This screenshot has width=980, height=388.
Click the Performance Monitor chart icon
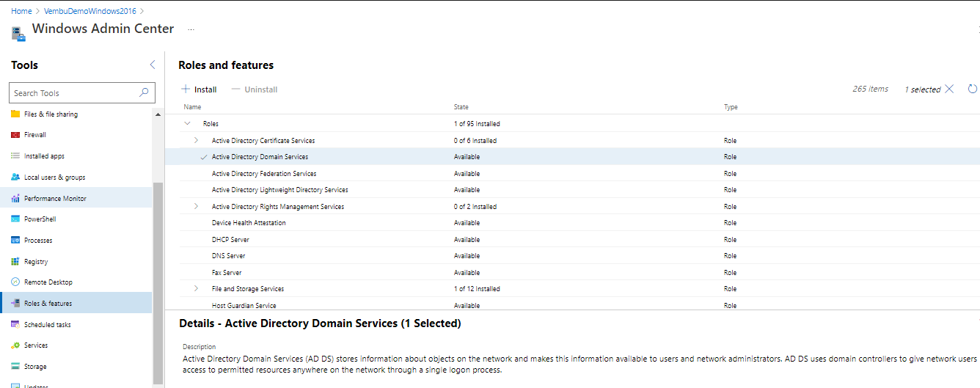15,199
